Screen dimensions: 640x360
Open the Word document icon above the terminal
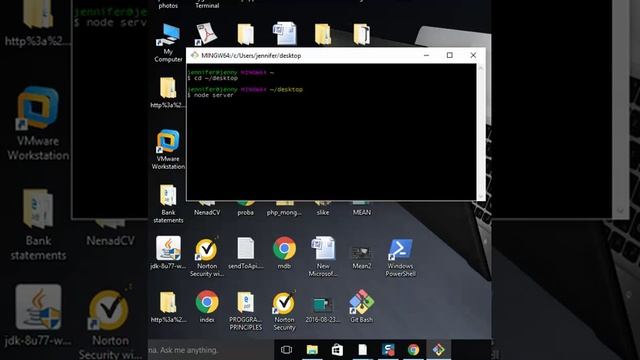(284, 33)
